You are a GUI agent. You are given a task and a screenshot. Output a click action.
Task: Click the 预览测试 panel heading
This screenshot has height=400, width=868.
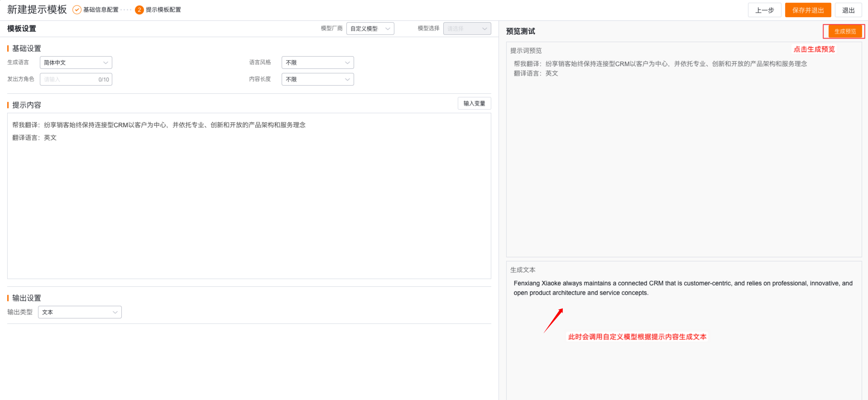click(x=520, y=31)
